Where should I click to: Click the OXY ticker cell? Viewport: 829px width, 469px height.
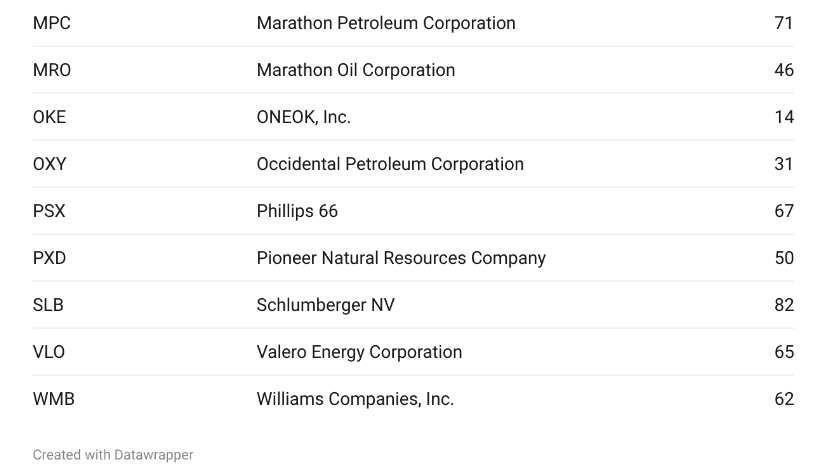click(50, 164)
